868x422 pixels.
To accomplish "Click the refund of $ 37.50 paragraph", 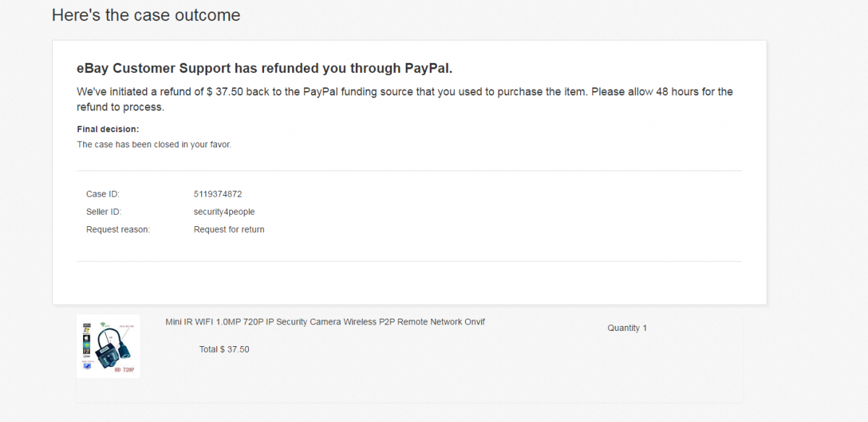I will [405, 100].
